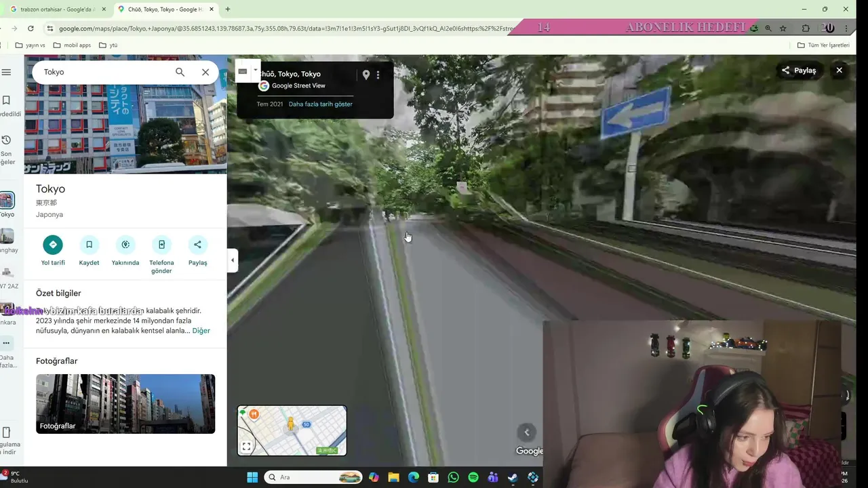Viewport: 868px width, 488px height.
Task: Open the input tools dropdown arrow
Action: pyautogui.click(x=256, y=70)
